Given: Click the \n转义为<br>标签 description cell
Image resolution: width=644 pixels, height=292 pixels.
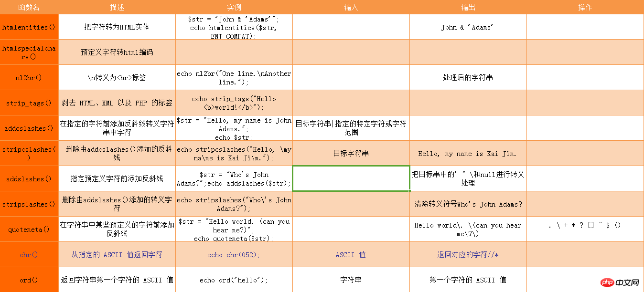Looking at the screenshot, I should tap(117, 77).
